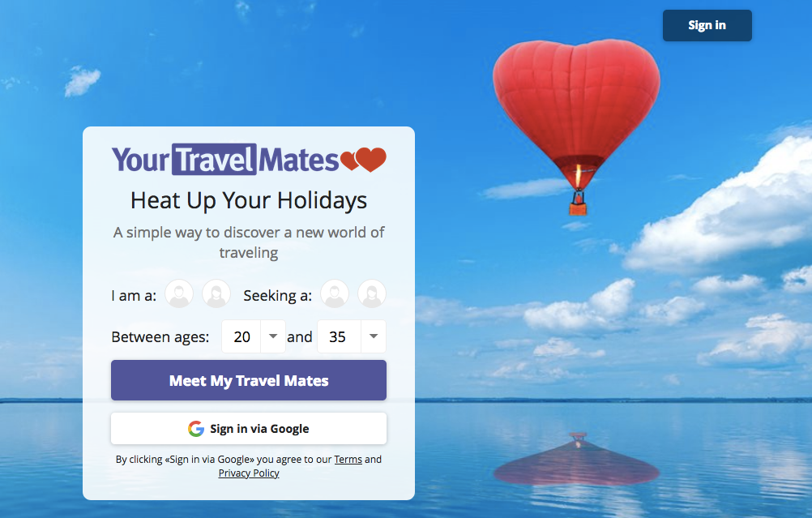Viewport: 812px width, 518px height.
Task: Click the Sign in via Google button
Action: pyautogui.click(x=249, y=428)
